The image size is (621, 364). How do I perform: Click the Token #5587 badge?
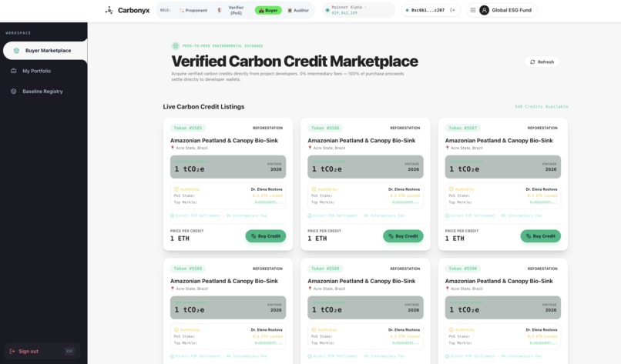coord(462,128)
